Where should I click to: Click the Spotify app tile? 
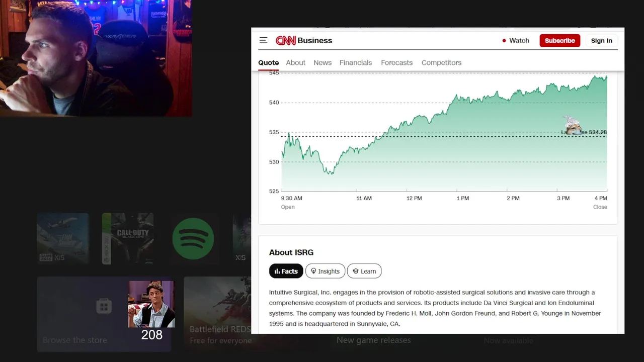[x=193, y=238]
